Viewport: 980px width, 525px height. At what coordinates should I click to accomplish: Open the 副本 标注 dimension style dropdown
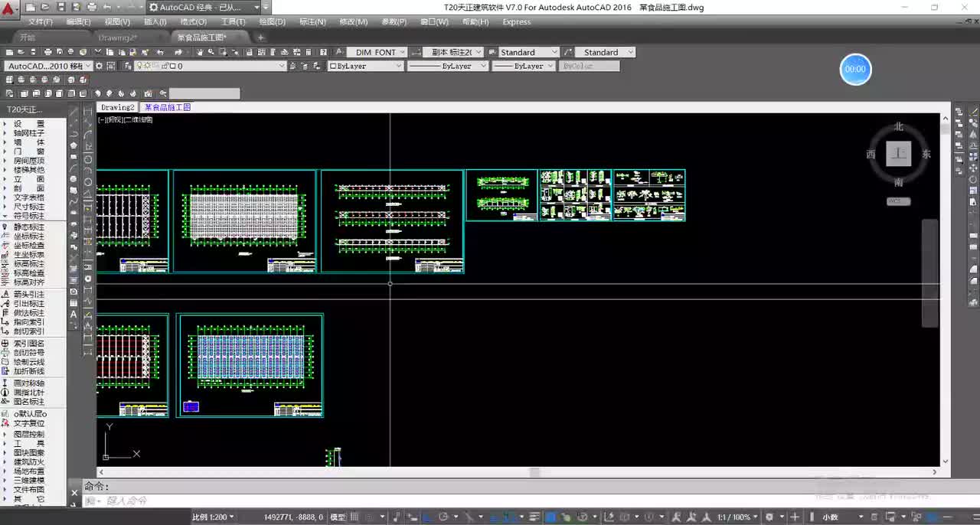click(452, 52)
